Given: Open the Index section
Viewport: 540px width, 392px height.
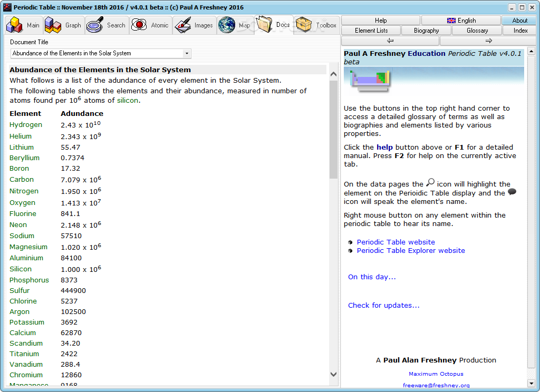Looking at the screenshot, I should pos(520,30).
